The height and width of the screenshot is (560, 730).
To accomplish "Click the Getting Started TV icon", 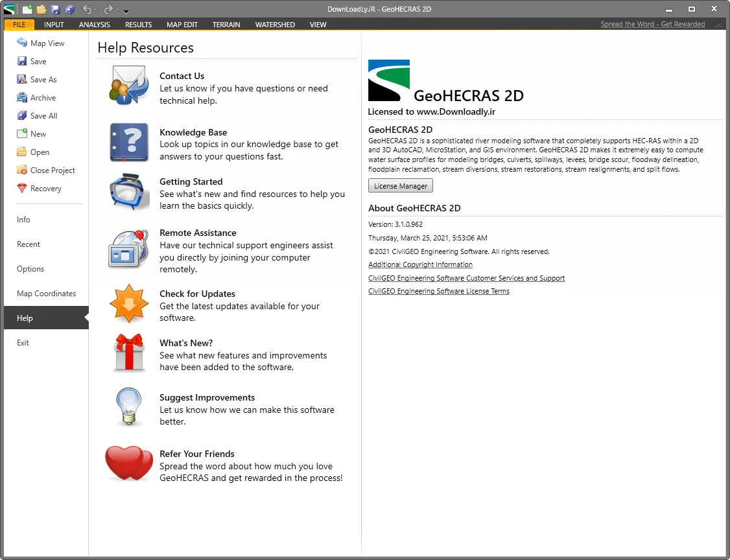I will point(129,192).
